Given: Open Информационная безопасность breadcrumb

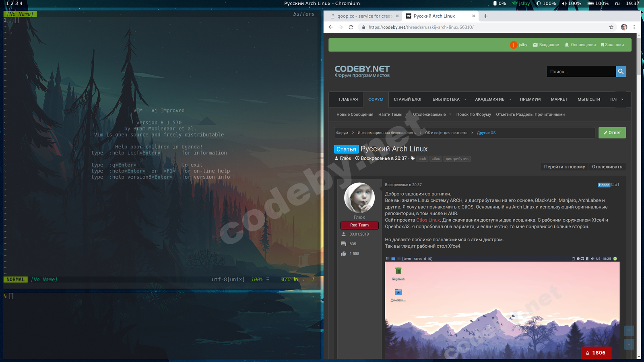Looking at the screenshot, I should pyautogui.click(x=387, y=133).
